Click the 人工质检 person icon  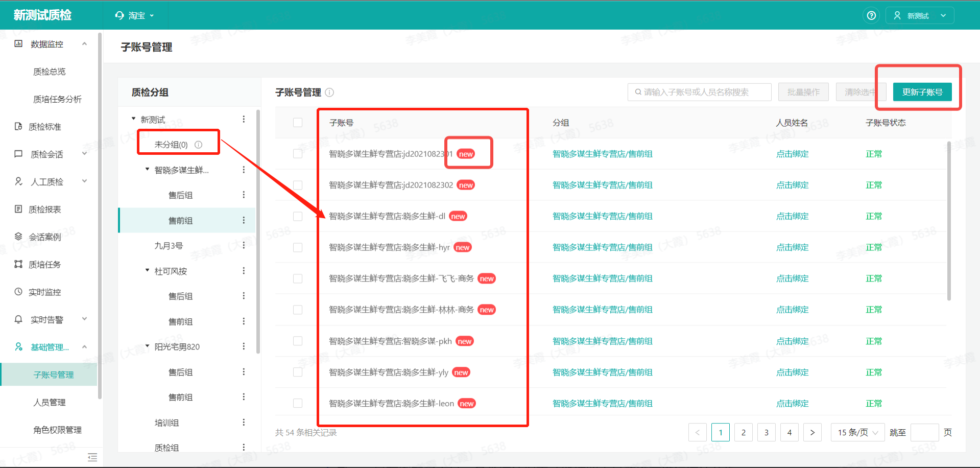pyautogui.click(x=18, y=182)
